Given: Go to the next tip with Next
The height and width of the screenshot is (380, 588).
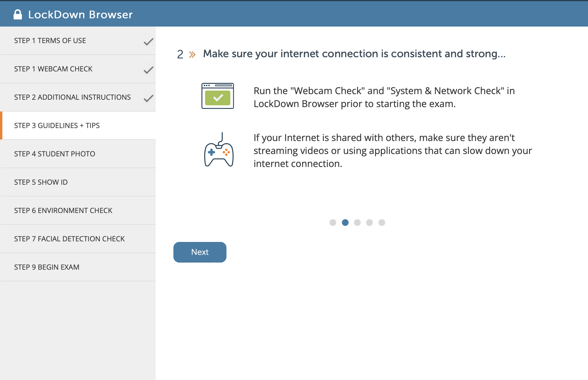Looking at the screenshot, I should click(x=200, y=252).
